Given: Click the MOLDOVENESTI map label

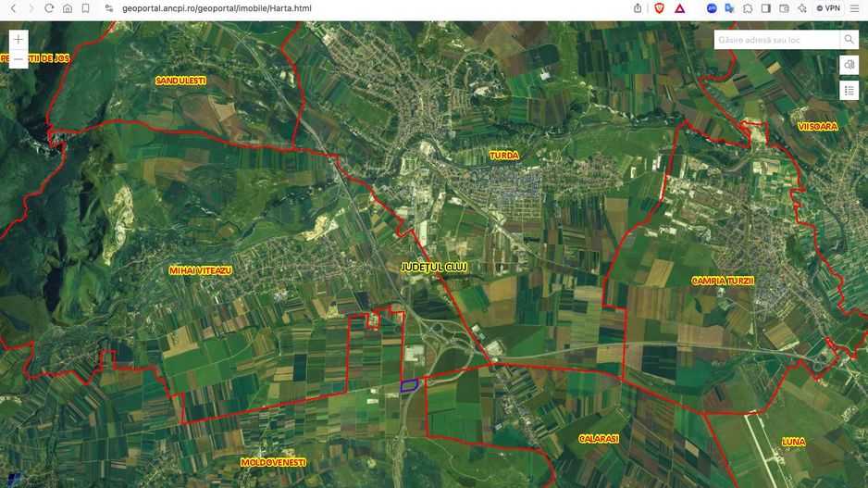Looking at the screenshot, I should coord(273,462).
